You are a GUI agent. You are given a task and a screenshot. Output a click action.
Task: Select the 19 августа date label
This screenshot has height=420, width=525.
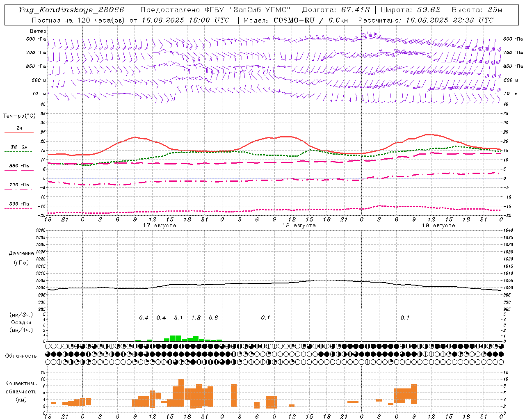click(x=438, y=226)
